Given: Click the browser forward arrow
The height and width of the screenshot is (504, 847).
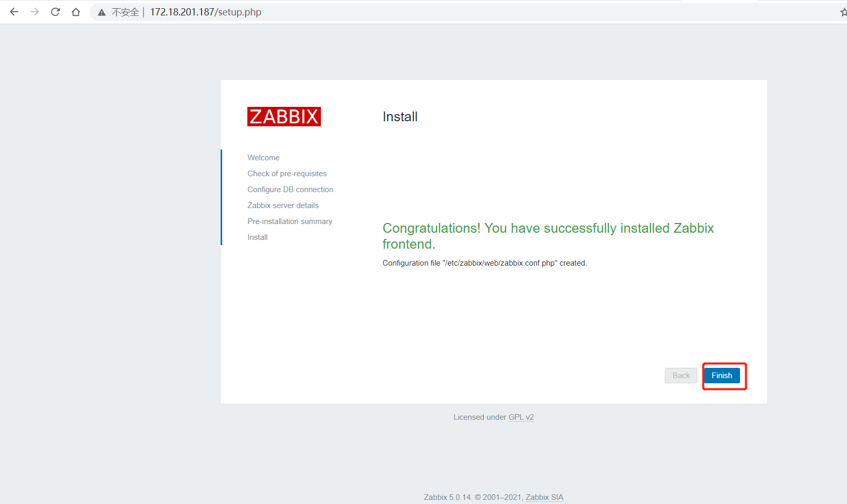Looking at the screenshot, I should pos(34,12).
